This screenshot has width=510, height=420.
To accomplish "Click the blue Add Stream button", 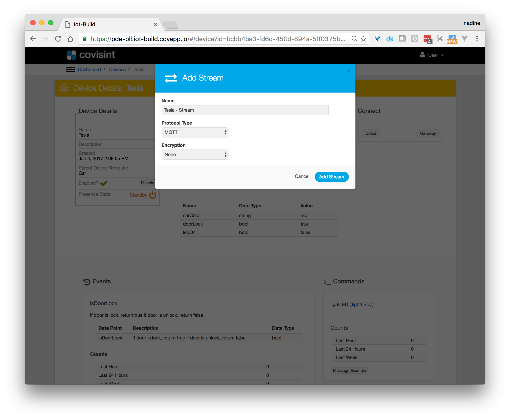I will click(331, 177).
